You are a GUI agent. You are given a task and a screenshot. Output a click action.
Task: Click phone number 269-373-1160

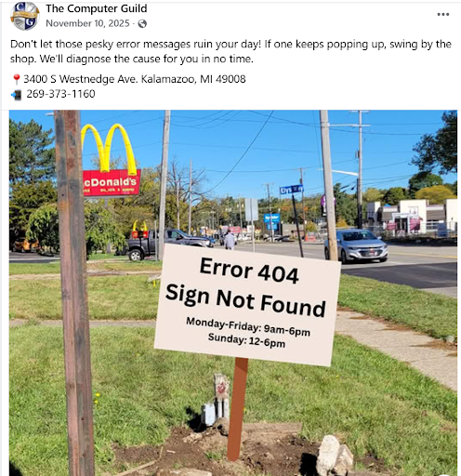click(x=60, y=94)
